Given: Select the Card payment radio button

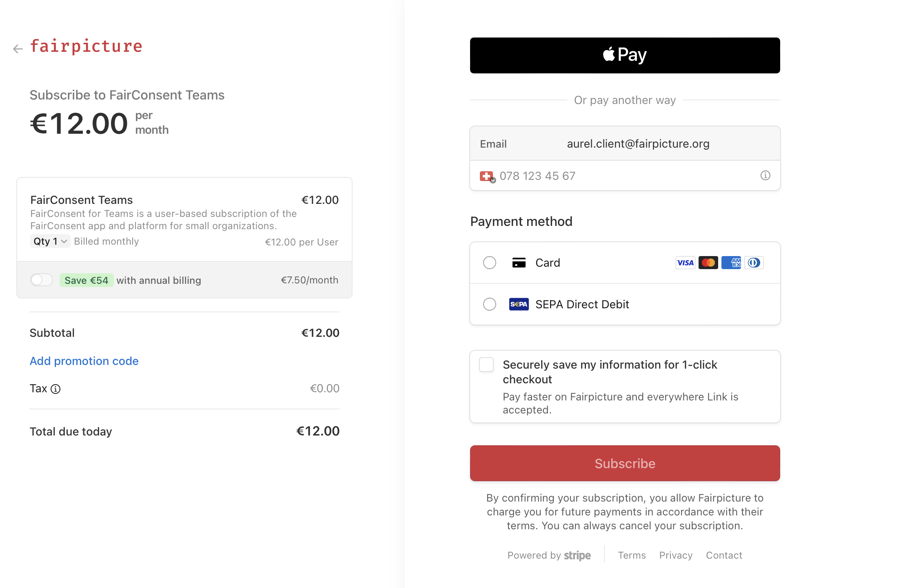Looking at the screenshot, I should (x=490, y=263).
